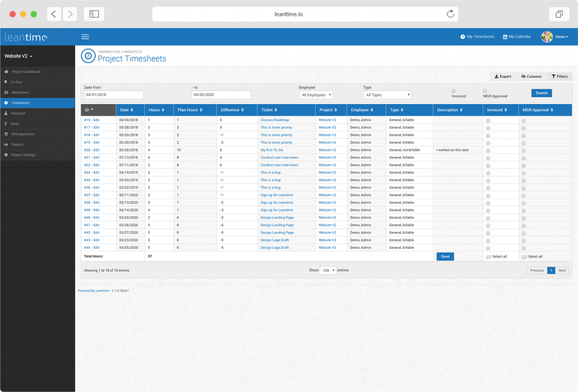
Task: Click the Retrospectives sidebar icon
Action: pyautogui.click(x=6, y=134)
